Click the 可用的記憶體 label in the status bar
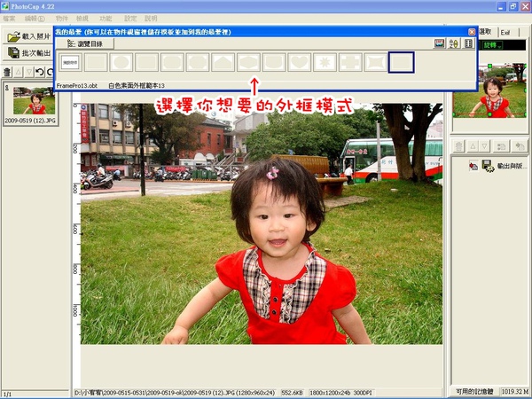This screenshot has width=532, height=399. 474,392
